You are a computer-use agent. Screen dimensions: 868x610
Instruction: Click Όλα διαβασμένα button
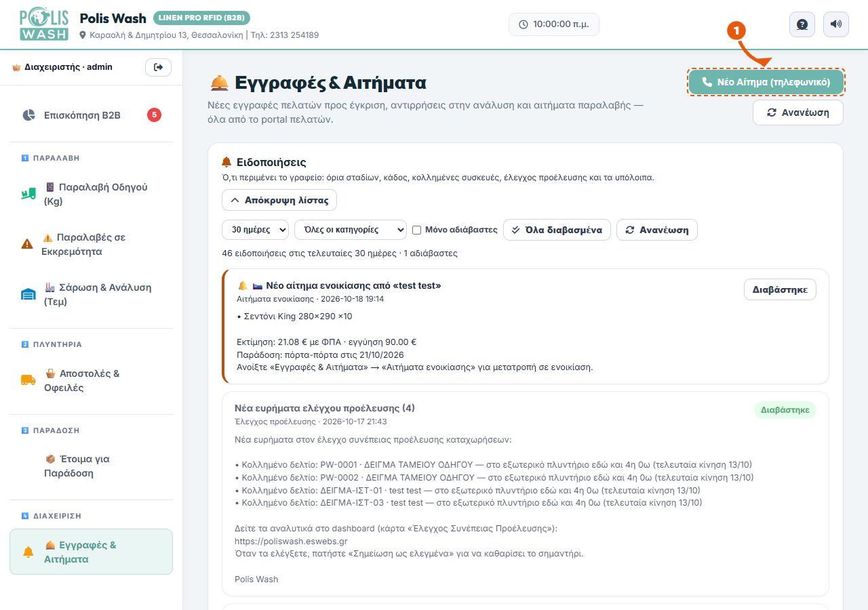click(557, 230)
